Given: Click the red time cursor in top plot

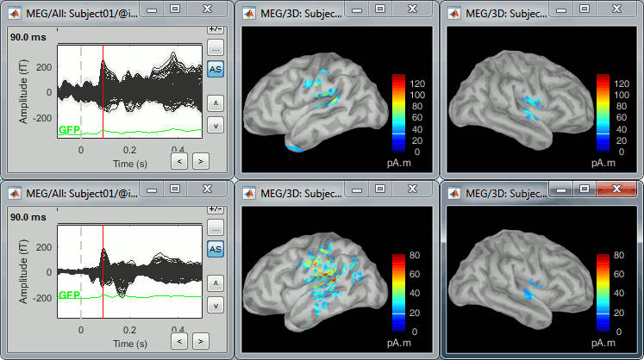Looking at the screenshot, I should pyautogui.click(x=103, y=86).
